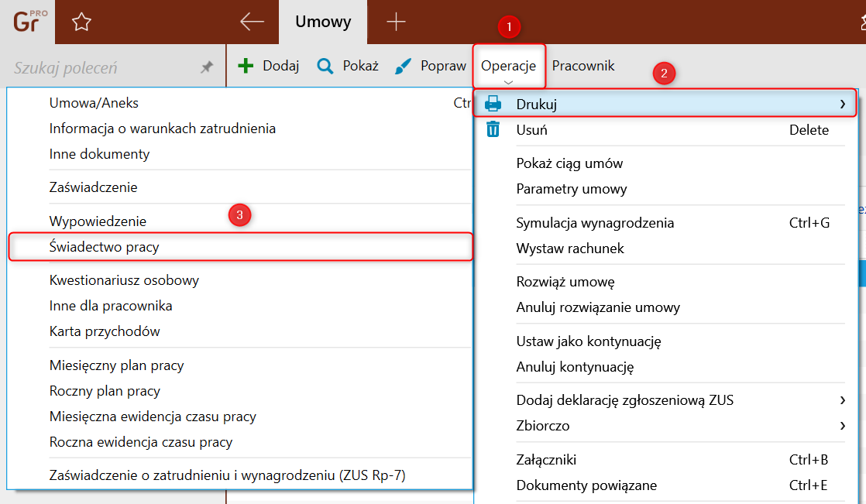Open the Operacje dropdown menu
The height and width of the screenshot is (504, 866).
point(509,67)
